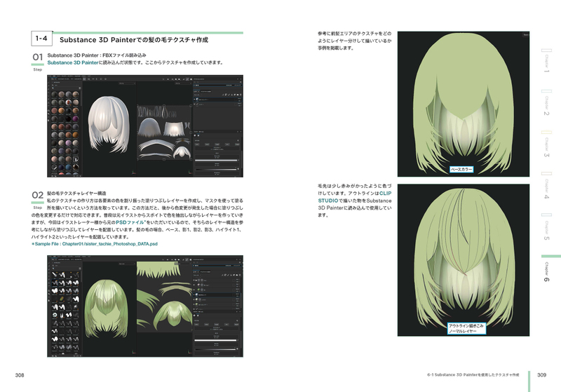Select the Chapter 5 side tab
This screenshot has height=392, width=561.
tap(546, 227)
